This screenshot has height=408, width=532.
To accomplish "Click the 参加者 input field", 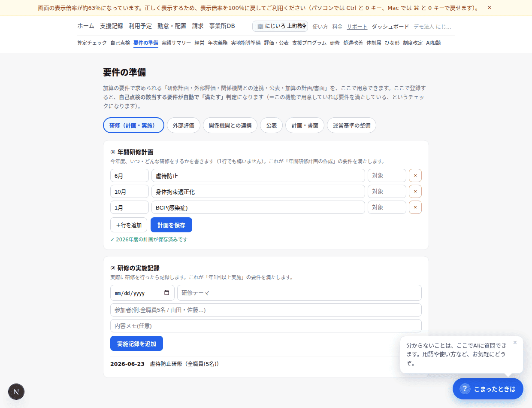I will point(266,310).
